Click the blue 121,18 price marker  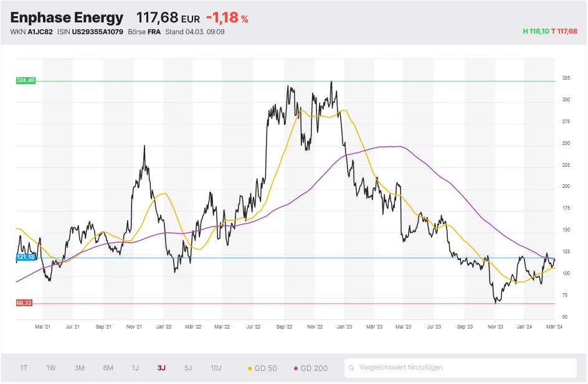pyautogui.click(x=26, y=257)
